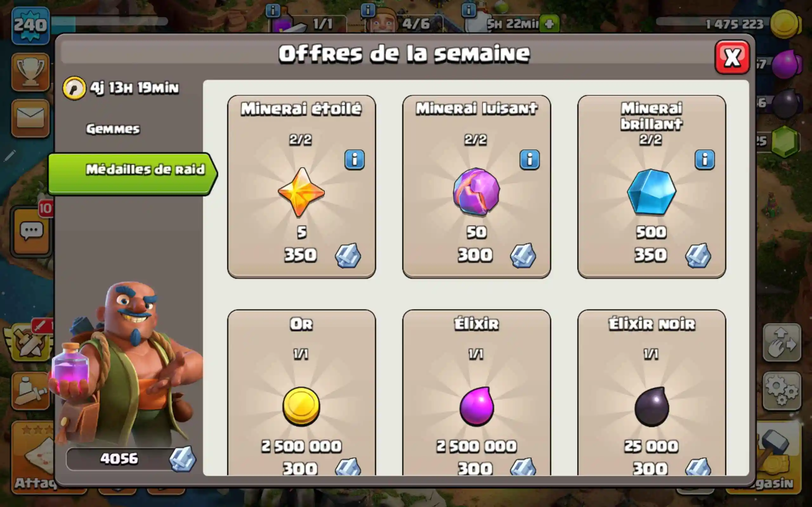
Task: Open info for Minerai étoilé offer
Action: tap(354, 160)
